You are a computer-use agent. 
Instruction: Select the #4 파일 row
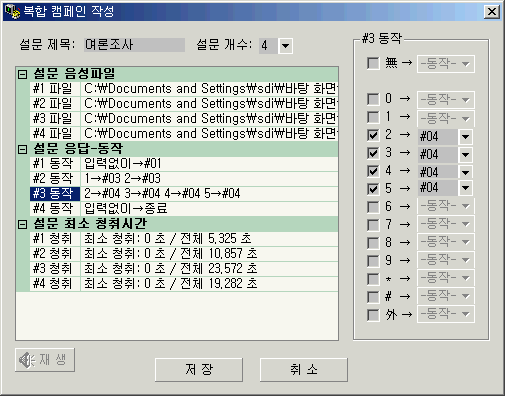click(184, 134)
